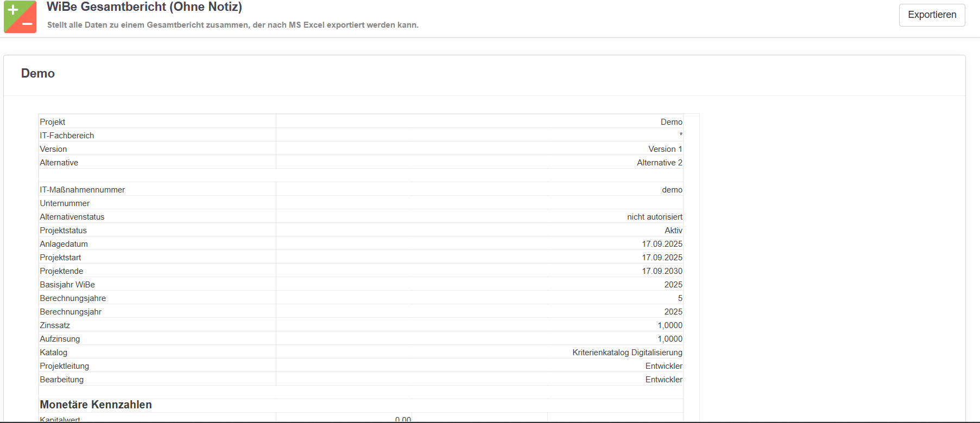This screenshot has width=980, height=423.
Task: Select the Berechnungsjahre value 5
Action: click(680, 298)
